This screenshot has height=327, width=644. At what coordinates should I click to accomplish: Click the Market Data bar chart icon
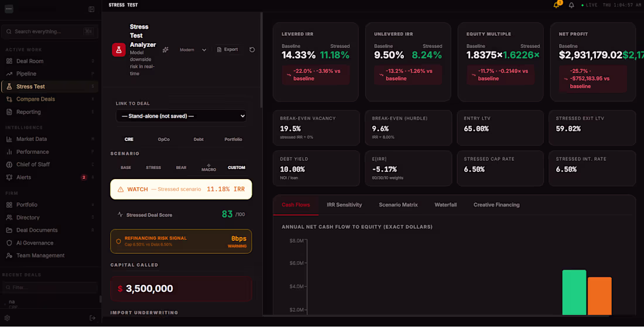pyautogui.click(x=9, y=139)
